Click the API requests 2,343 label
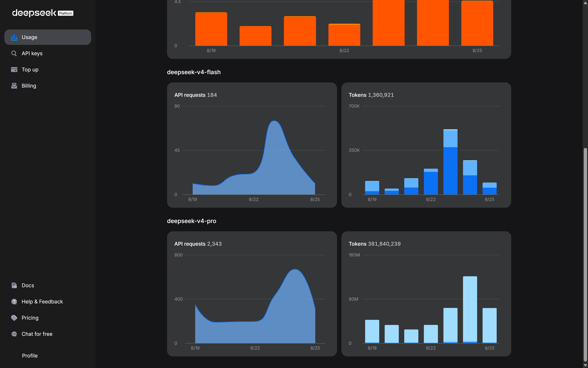The width and height of the screenshot is (588, 368). pos(198,244)
